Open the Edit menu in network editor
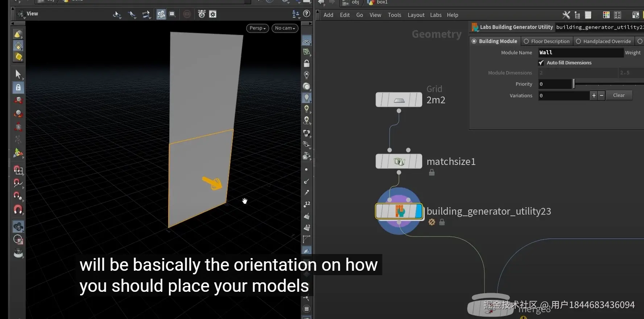Viewport: 644px width, 319px height. 345,15
